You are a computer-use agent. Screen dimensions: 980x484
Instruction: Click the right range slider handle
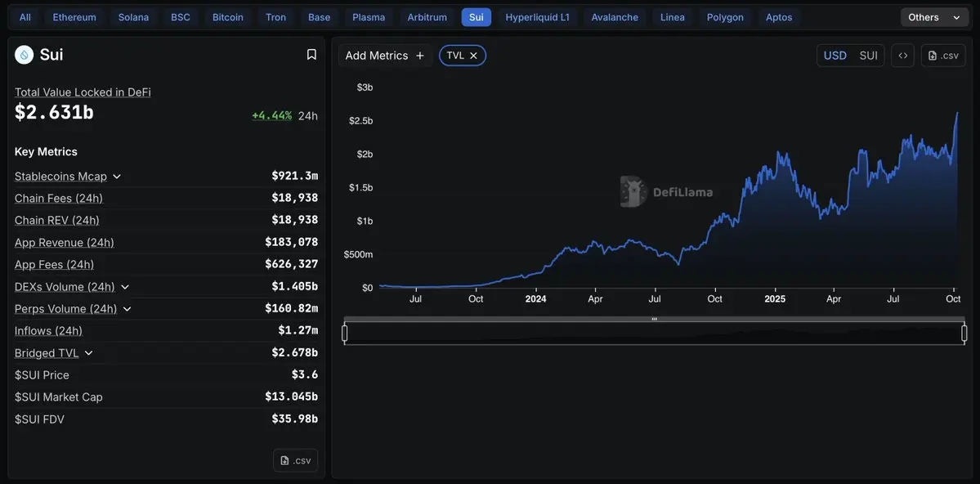click(x=964, y=334)
